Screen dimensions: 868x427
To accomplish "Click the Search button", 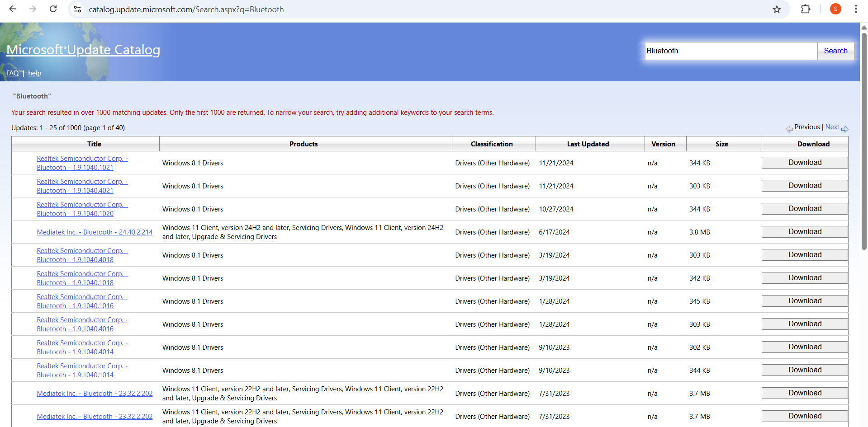I will coord(835,51).
